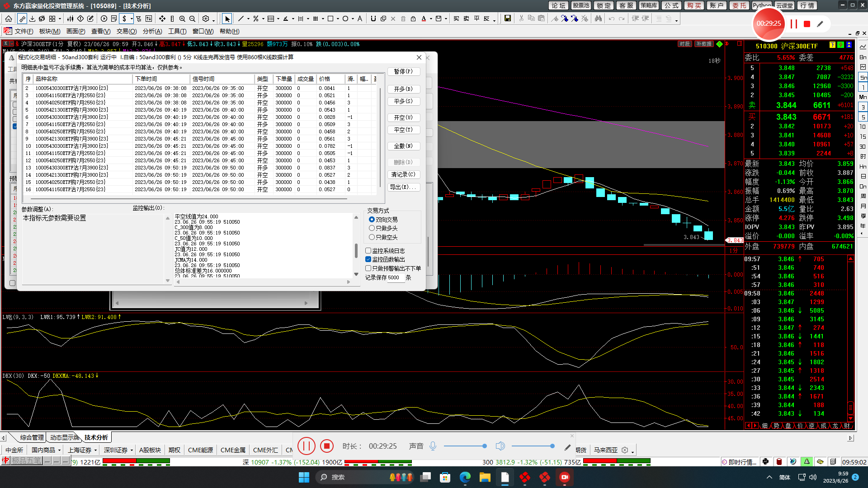Open the settings gear toolbar icon
This screenshot has width=868, height=488.
[x=206, y=19]
